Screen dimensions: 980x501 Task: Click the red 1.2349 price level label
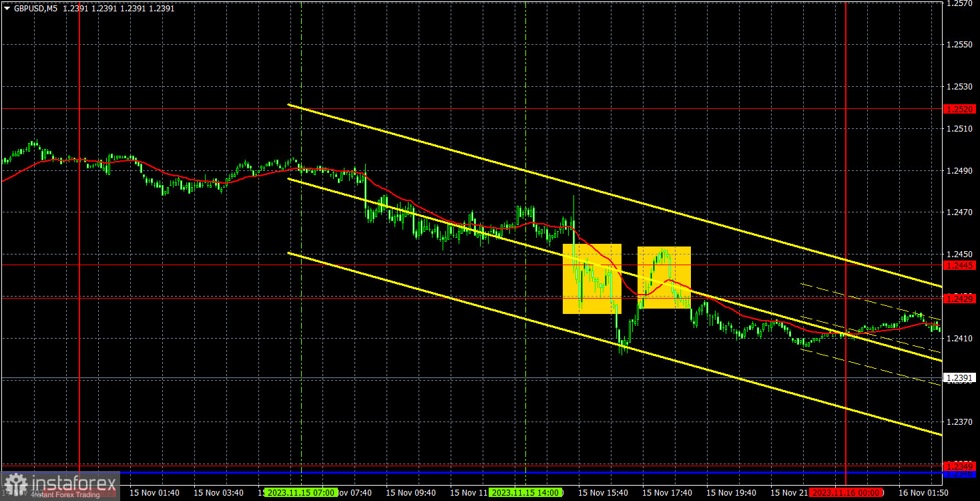(960, 466)
